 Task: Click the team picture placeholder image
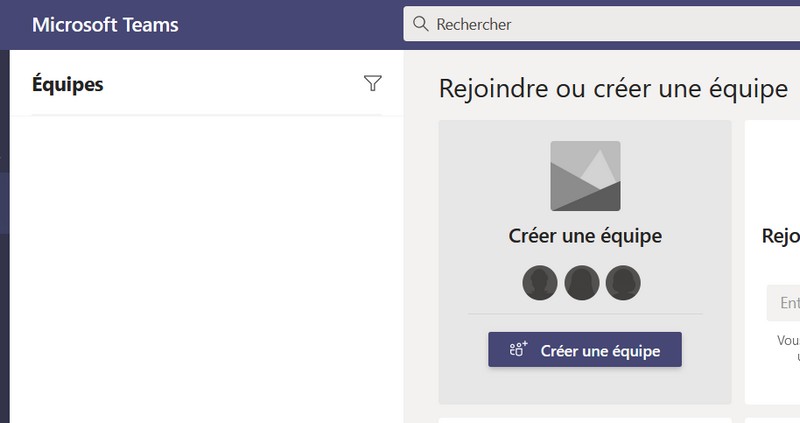tap(585, 176)
